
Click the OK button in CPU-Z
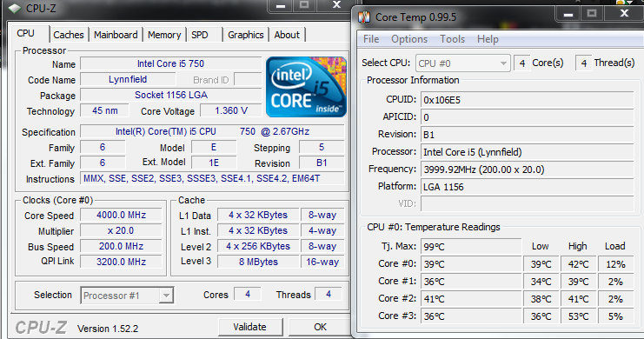320,327
